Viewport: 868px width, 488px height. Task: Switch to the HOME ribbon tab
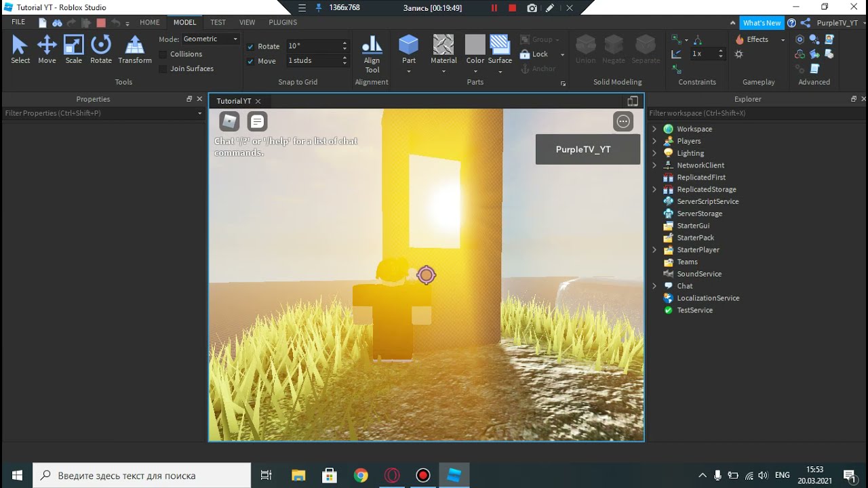pyautogui.click(x=150, y=22)
